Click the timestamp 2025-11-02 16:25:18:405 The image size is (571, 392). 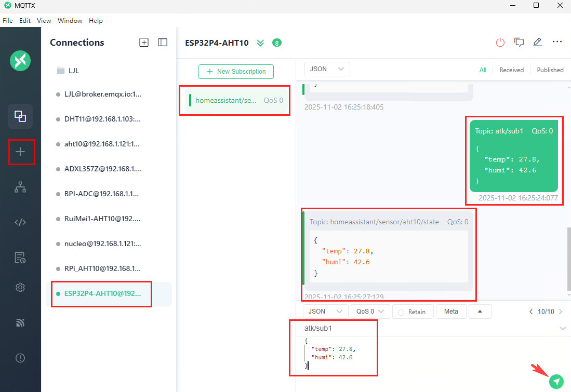tap(344, 107)
